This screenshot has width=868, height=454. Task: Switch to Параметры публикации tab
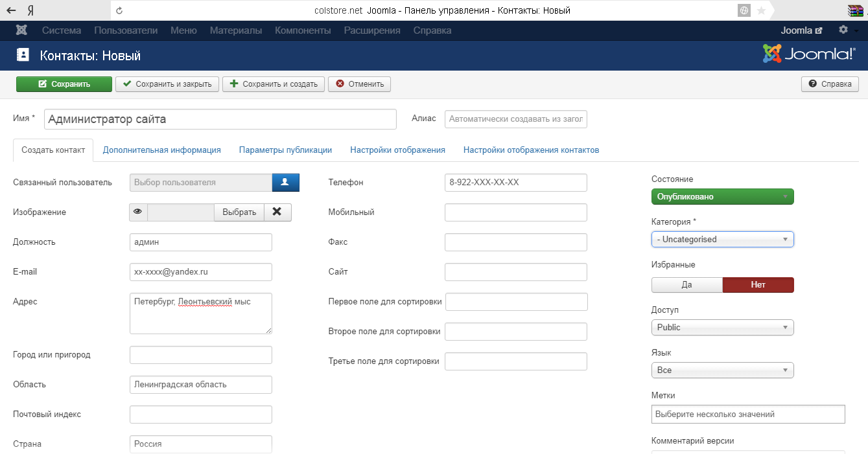tap(285, 150)
